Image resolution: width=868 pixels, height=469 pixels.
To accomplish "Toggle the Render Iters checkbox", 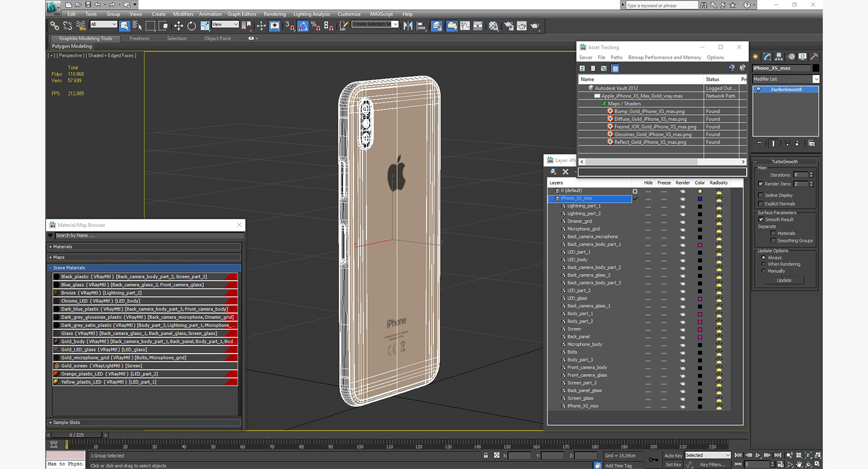I will click(761, 183).
